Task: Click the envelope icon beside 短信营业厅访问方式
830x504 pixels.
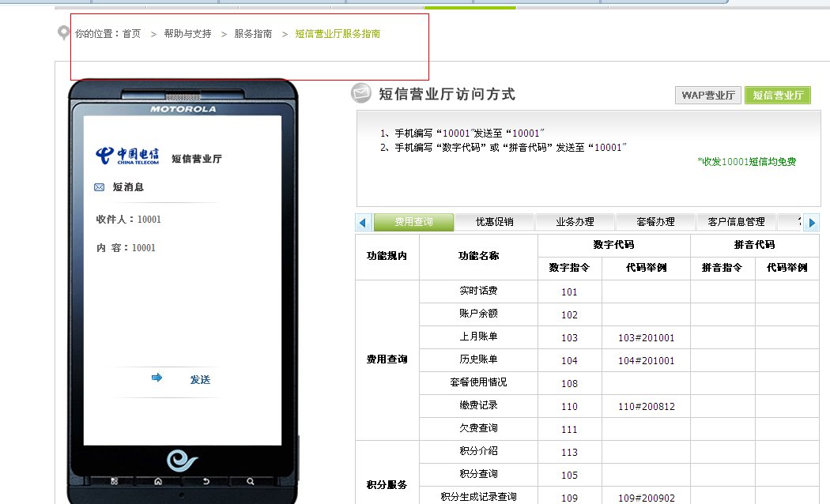Action: pyautogui.click(x=361, y=93)
